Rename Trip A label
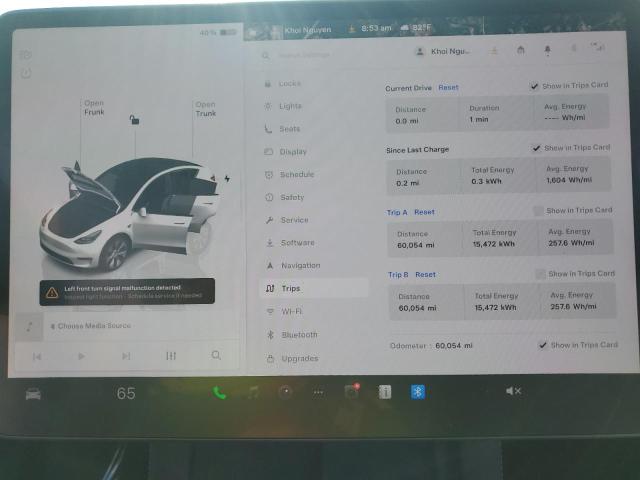 pos(397,212)
